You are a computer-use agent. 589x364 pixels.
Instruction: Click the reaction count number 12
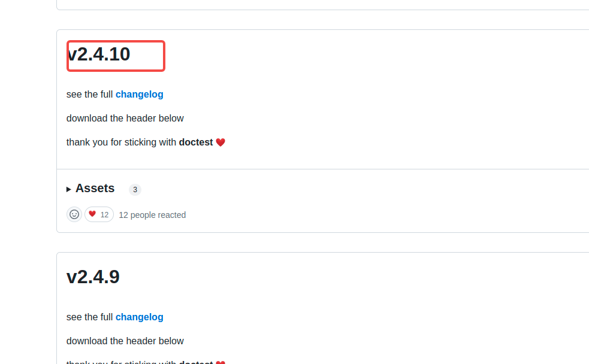click(104, 215)
